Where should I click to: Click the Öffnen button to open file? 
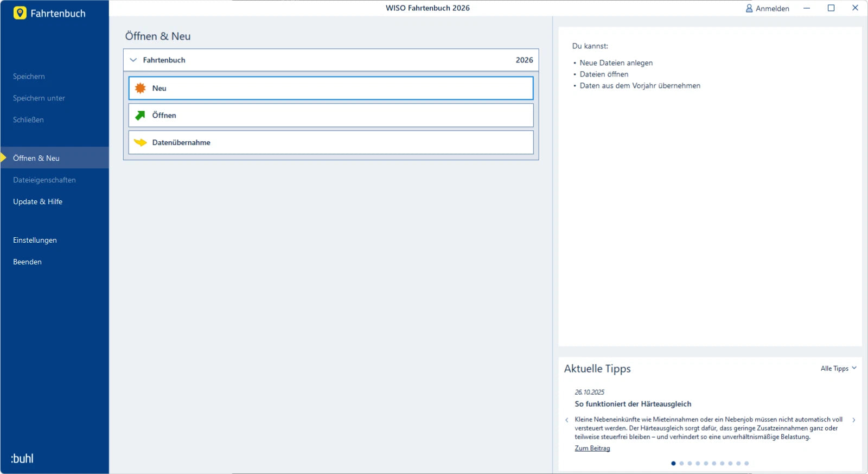point(331,115)
